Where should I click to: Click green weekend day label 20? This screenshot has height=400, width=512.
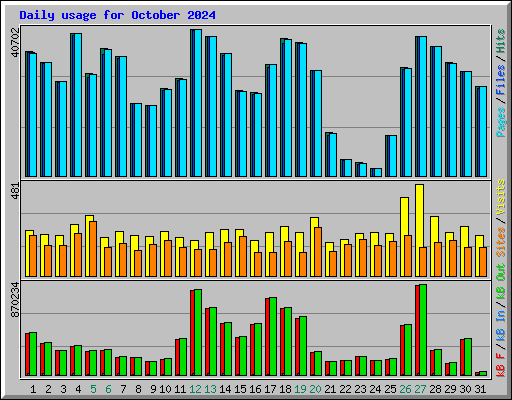pos(315,389)
